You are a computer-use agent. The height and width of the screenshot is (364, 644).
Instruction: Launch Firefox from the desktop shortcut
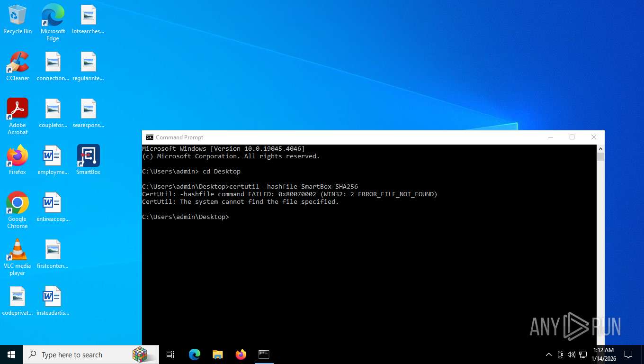click(x=18, y=160)
